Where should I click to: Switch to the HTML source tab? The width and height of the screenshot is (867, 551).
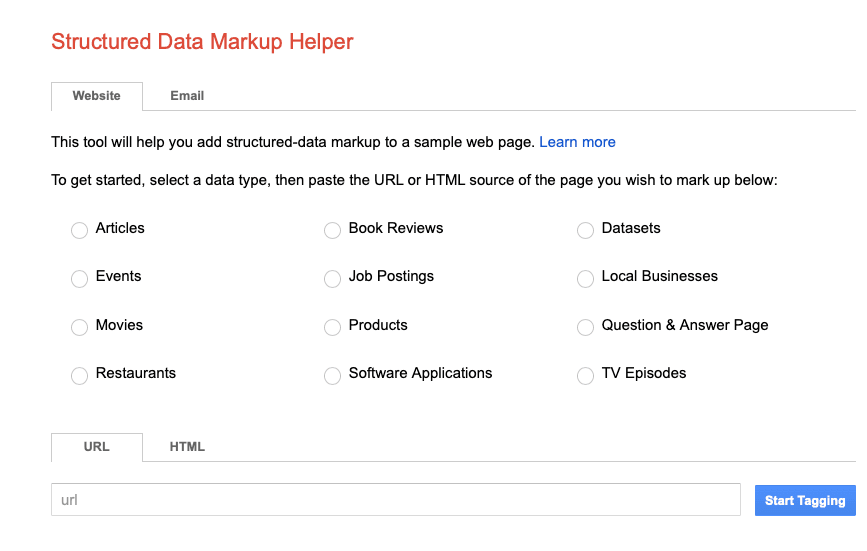(x=187, y=447)
